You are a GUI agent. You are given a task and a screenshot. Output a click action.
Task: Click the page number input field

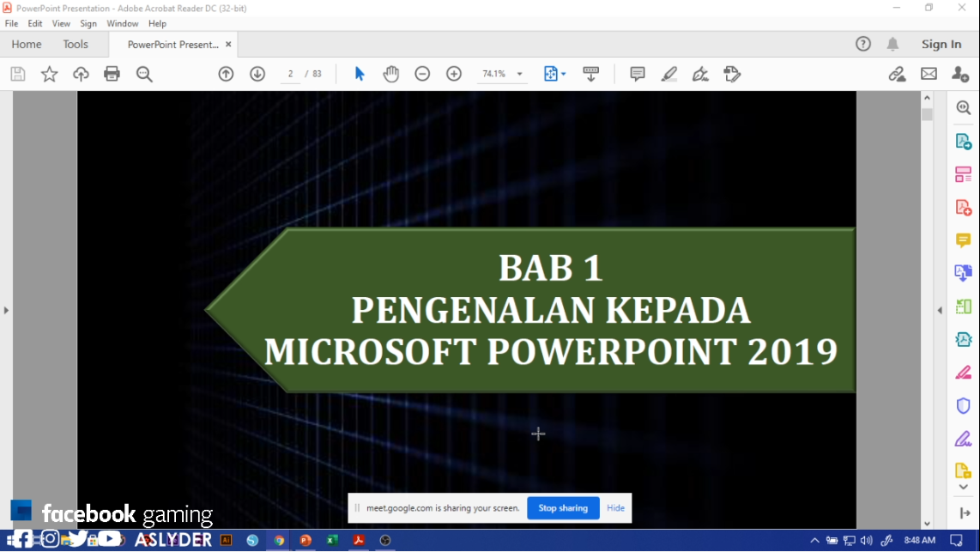(290, 74)
